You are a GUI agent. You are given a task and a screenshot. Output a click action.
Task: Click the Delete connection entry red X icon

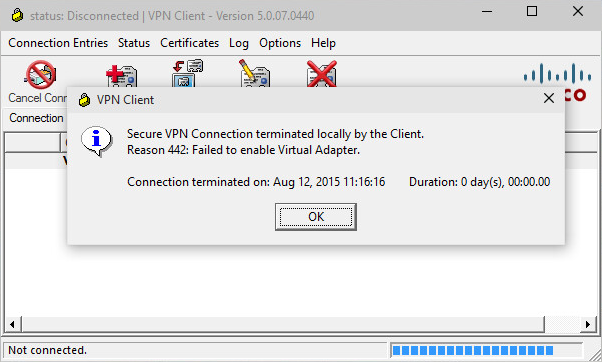pyautogui.click(x=322, y=74)
